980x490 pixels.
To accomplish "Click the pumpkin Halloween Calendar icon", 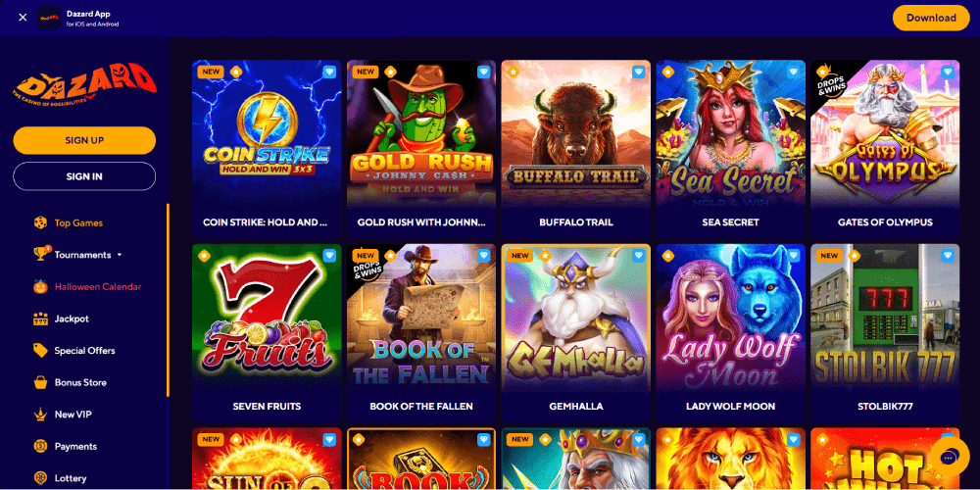I will point(40,286).
